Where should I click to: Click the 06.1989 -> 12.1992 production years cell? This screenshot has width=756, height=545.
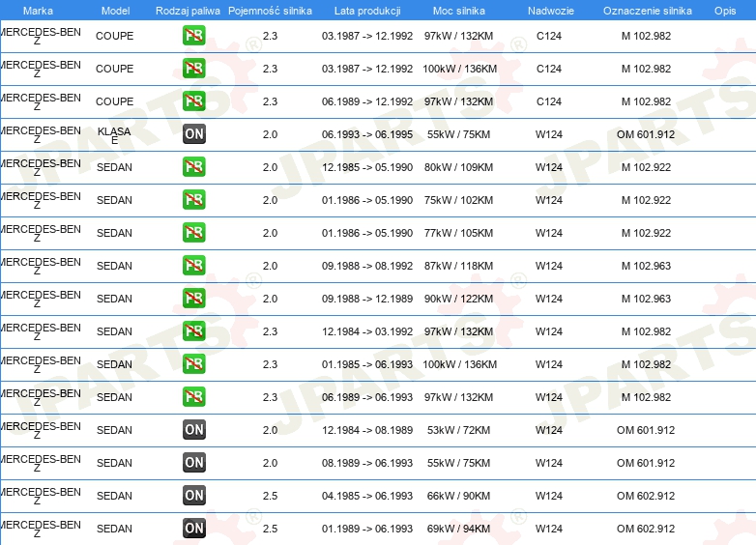367,101
